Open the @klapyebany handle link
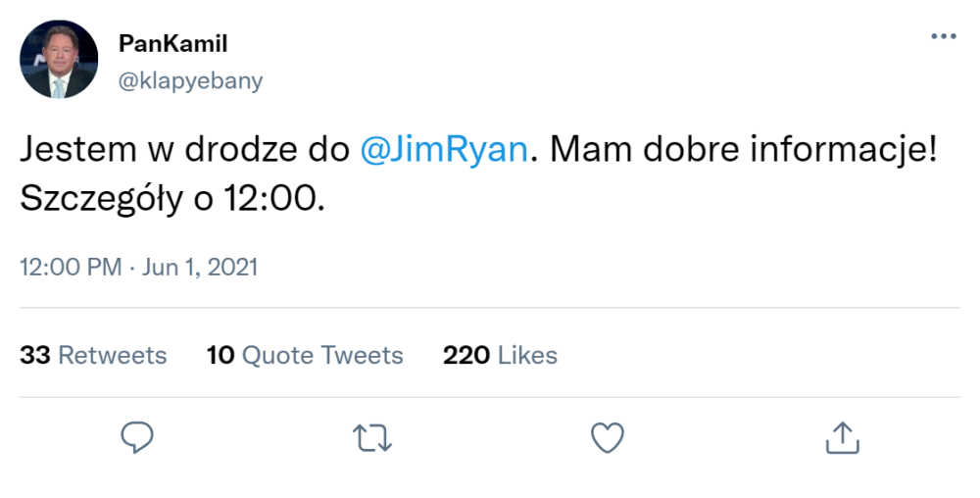This screenshot has width=980, height=498. click(191, 81)
